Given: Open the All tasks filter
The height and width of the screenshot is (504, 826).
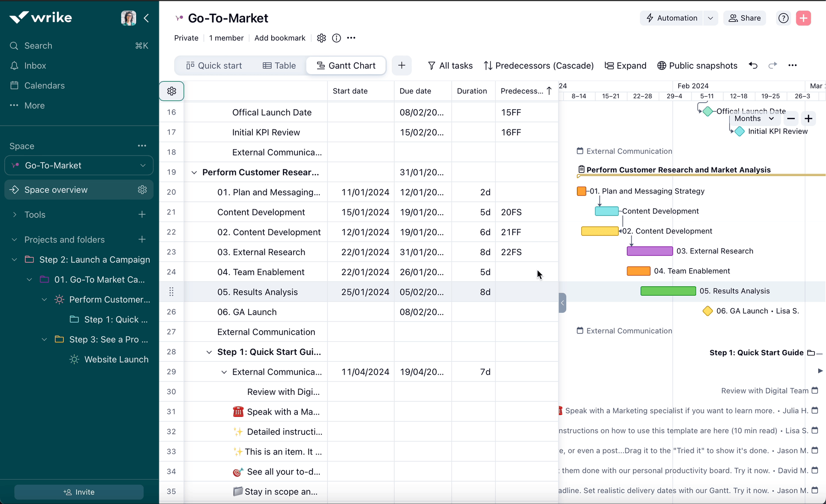Looking at the screenshot, I should [451, 66].
